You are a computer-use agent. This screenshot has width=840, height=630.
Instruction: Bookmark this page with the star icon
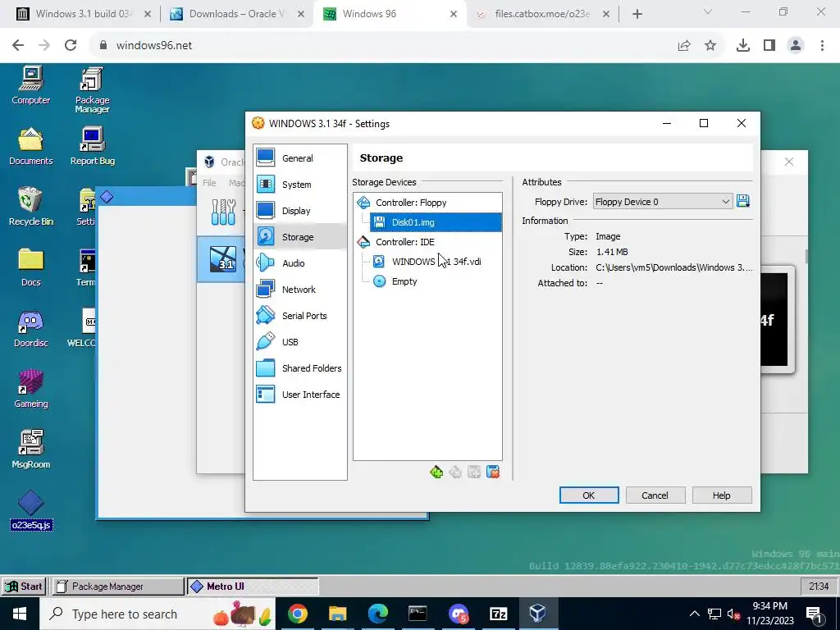point(710,46)
